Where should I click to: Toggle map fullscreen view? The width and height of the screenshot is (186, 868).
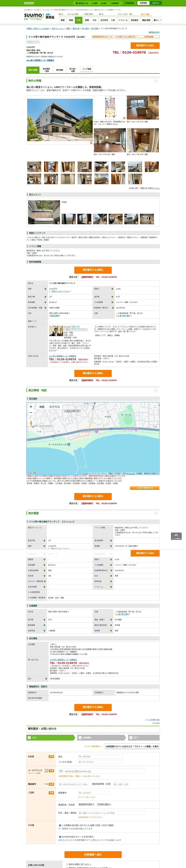tap(155, 407)
